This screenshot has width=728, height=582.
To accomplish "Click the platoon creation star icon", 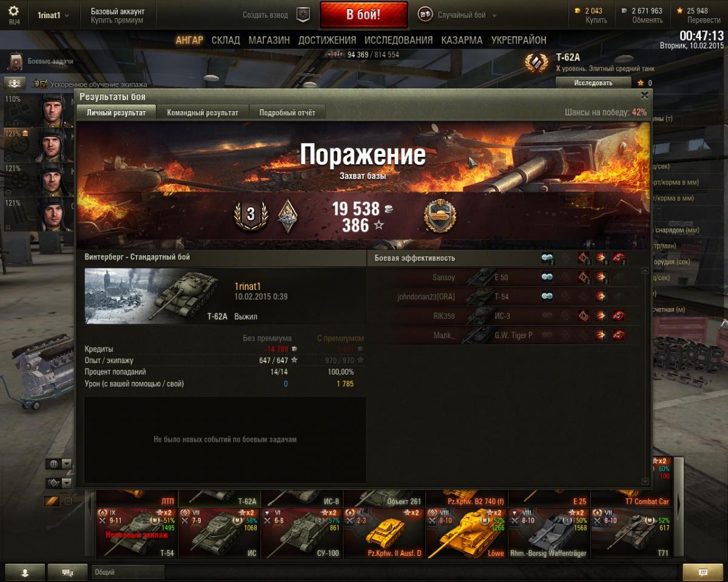I will coord(303,15).
